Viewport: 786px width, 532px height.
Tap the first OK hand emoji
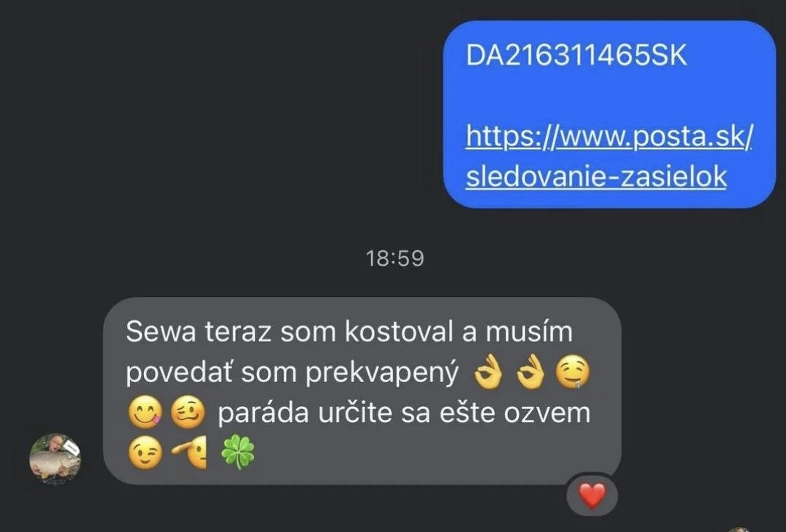488,372
